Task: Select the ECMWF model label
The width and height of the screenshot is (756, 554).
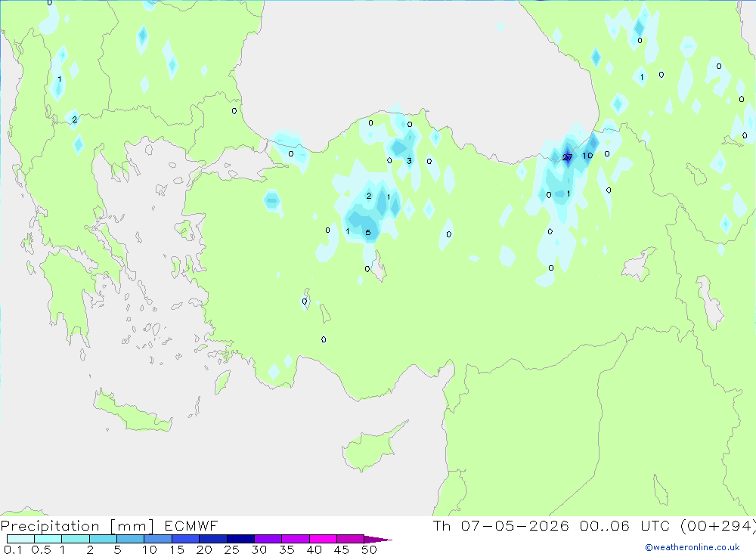Action: [x=191, y=525]
